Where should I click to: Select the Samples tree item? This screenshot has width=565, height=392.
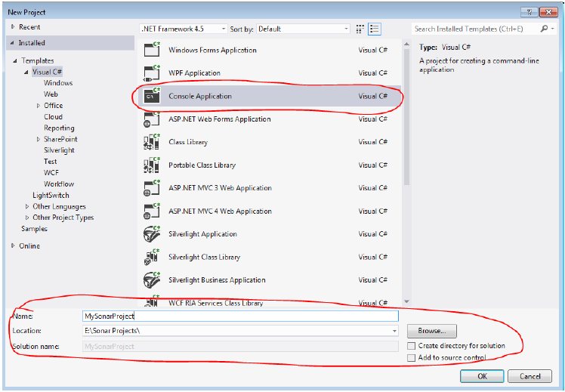(x=34, y=229)
